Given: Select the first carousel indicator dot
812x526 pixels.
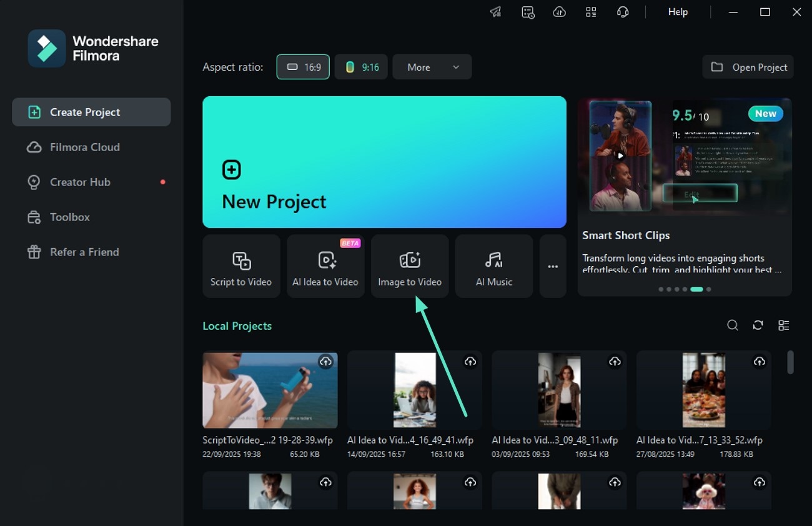Looking at the screenshot, I should click(661, 289).
